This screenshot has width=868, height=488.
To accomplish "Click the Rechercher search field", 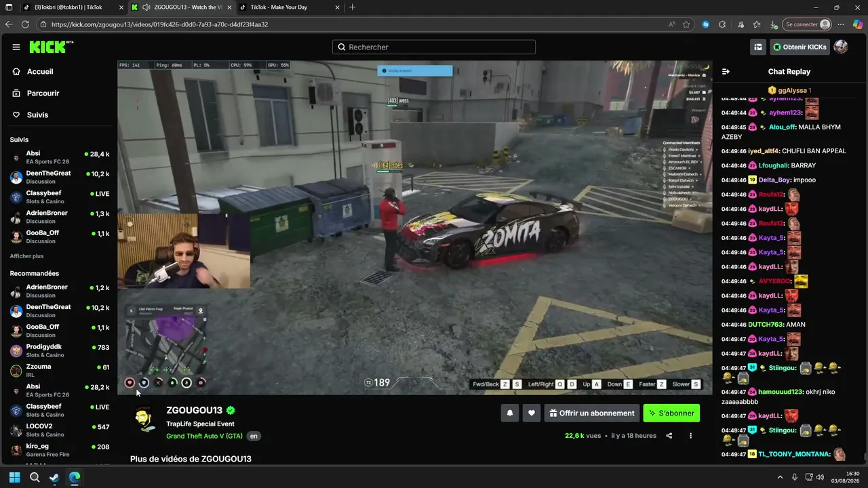I will (x=434, y=47).
